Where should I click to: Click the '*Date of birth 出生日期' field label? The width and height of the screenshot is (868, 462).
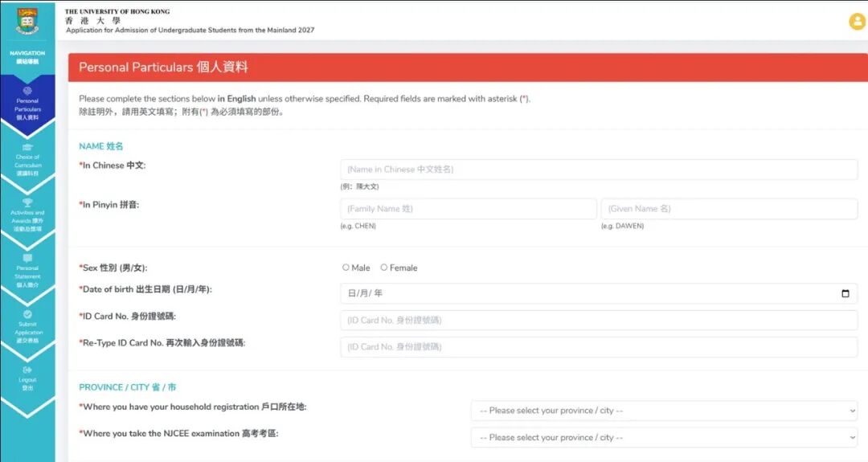click(x=145, y=289)
